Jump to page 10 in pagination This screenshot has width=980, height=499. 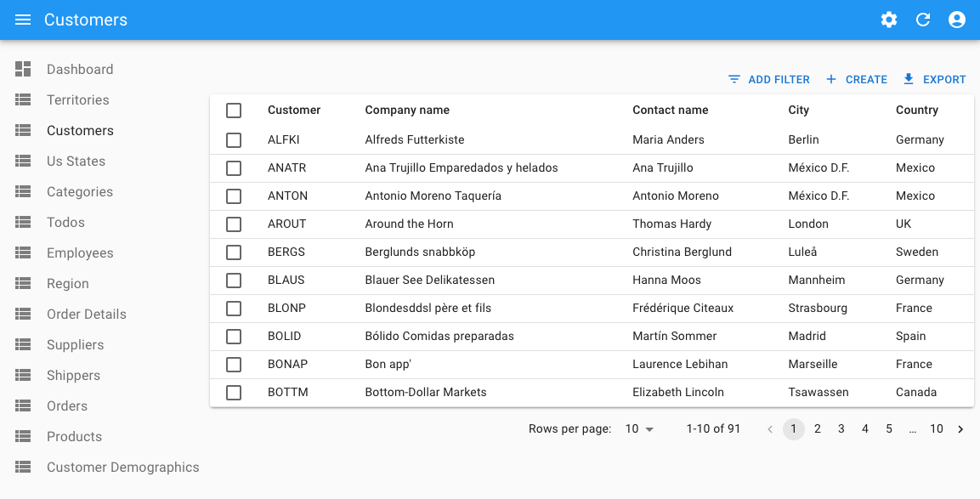pyautogui.click(x=936, y=429)
